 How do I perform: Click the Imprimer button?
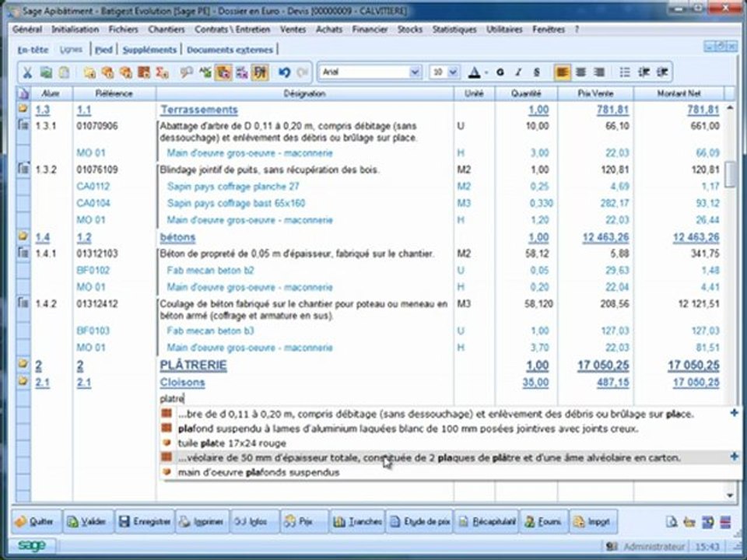pos(202,522)
